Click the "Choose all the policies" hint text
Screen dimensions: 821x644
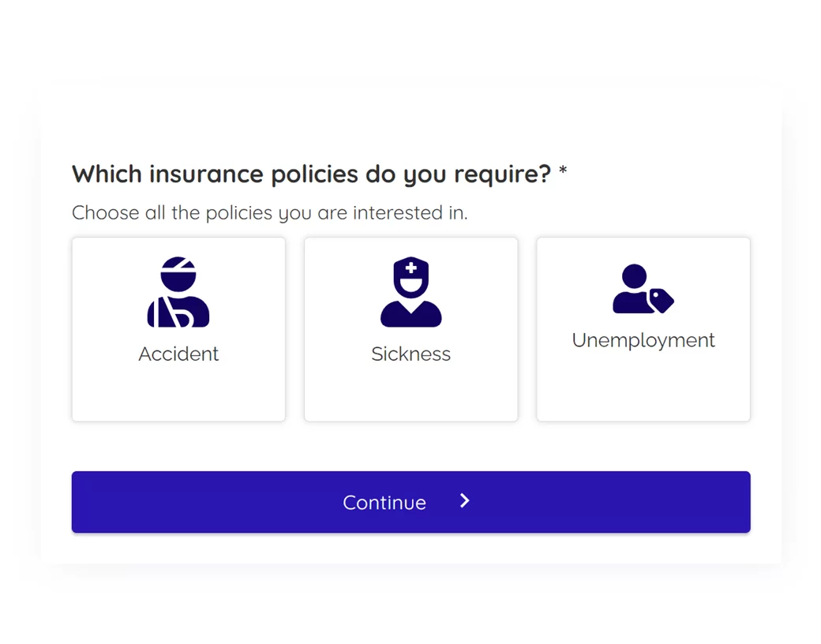(269, 213)
